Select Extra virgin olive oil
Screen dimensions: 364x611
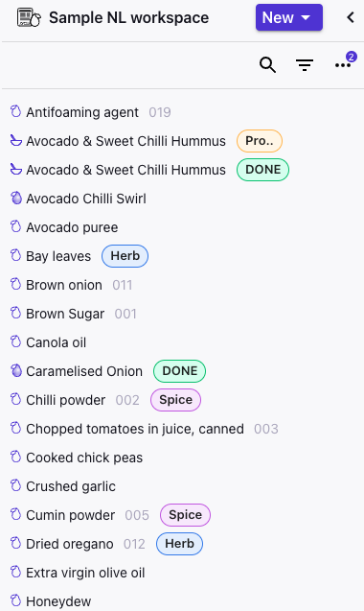pos(85,573)
